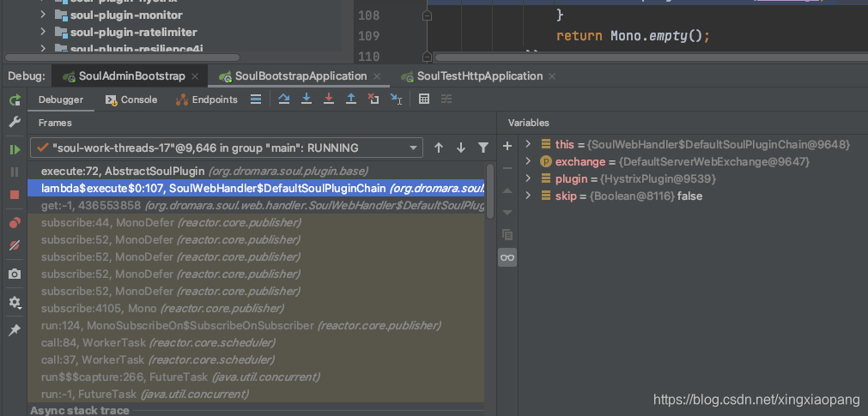The width and height of the screenshot is (868, 416).
Task: Close the SoulTestHttpApplication tab
Action: click(x=552, y=76)
